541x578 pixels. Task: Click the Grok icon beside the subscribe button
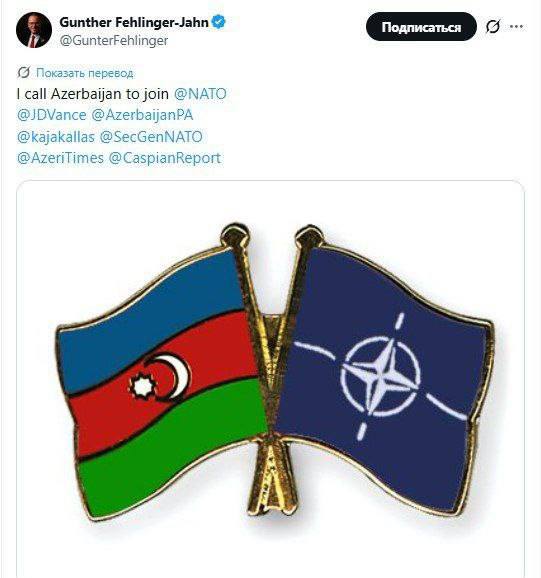[x=493, y=27]
